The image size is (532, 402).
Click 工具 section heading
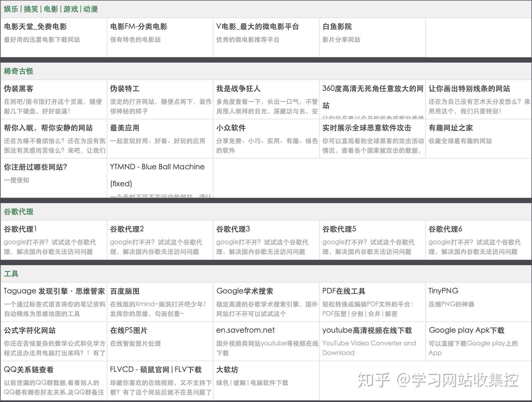click(x=11, y=274)
